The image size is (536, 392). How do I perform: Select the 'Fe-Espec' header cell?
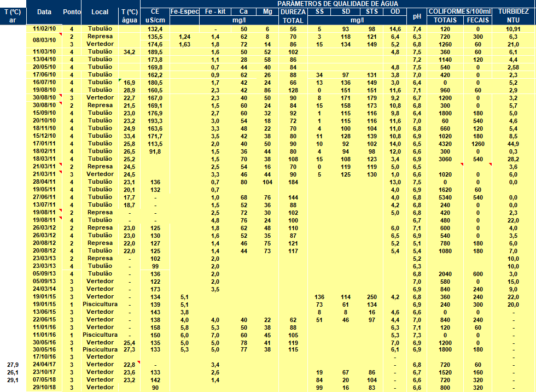[184, 11]
